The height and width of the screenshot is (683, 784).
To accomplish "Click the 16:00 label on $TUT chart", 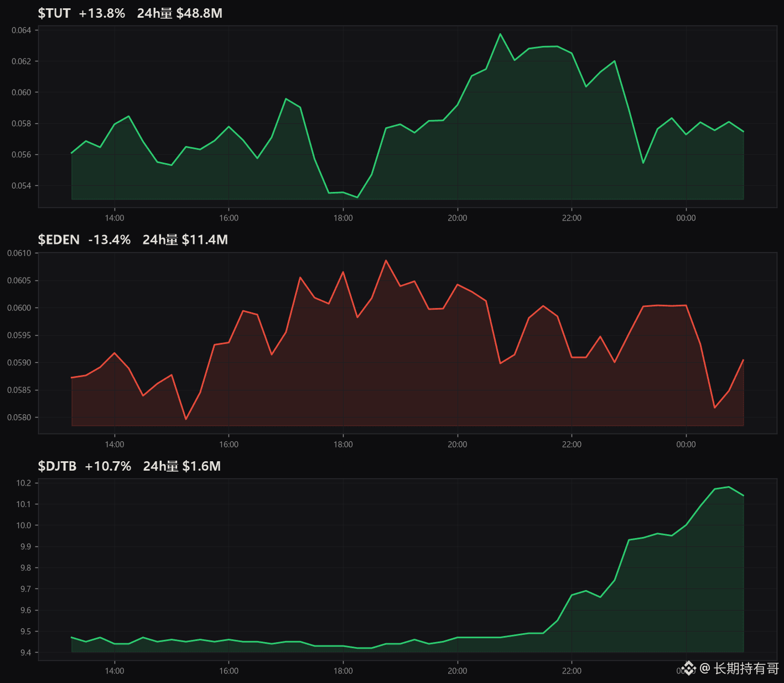I will (x=229, y=218).
